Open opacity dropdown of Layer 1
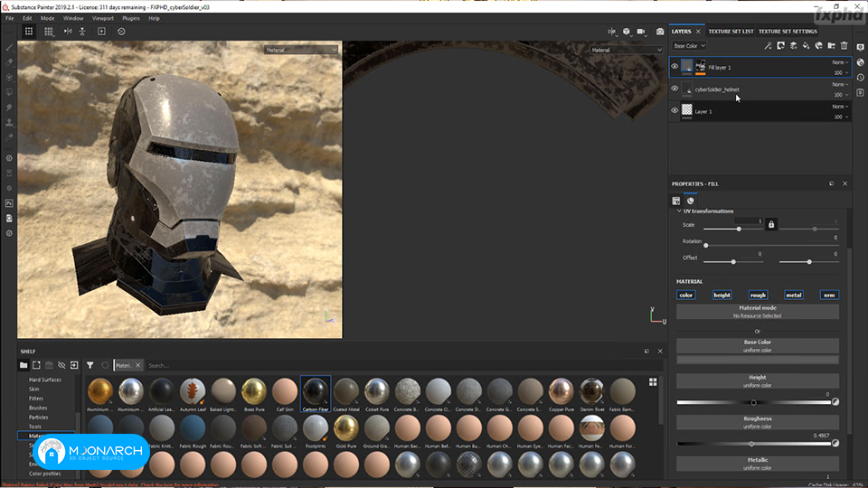The height and width of the screenshot is (488, 868). 841,117
